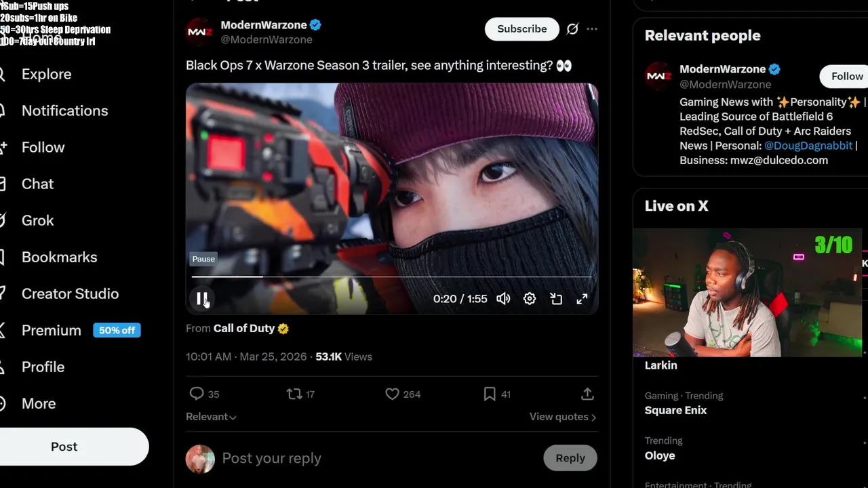Click the video progress bar
Image resolution: width=868 pixels, height=488 pixels.
coord(392,277)
